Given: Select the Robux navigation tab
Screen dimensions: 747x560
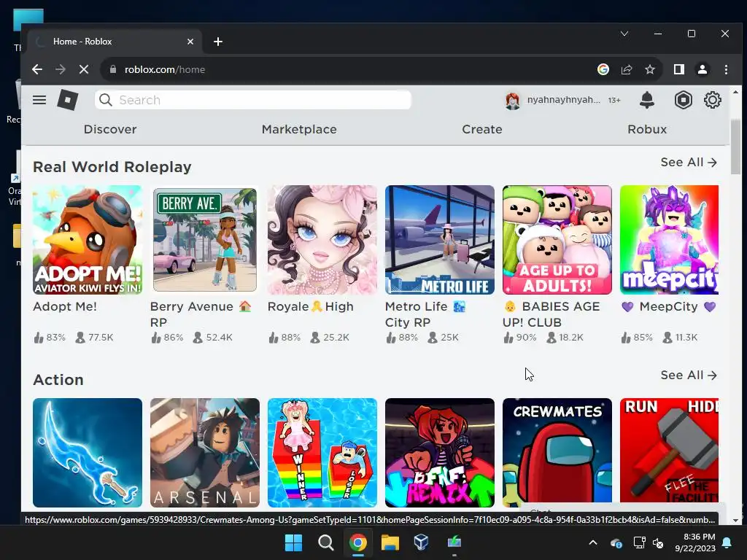Looking at the screenshot, I should [647, 130].
